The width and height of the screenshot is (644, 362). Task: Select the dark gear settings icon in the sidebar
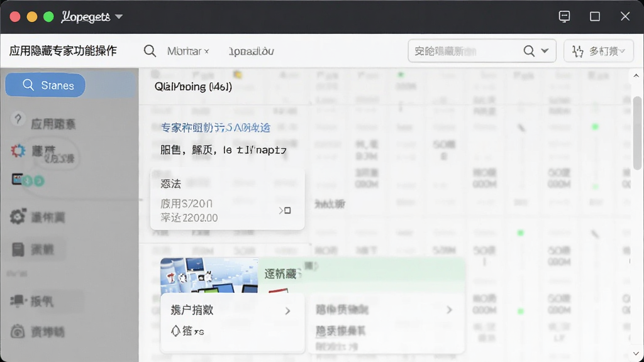point(18,216)
